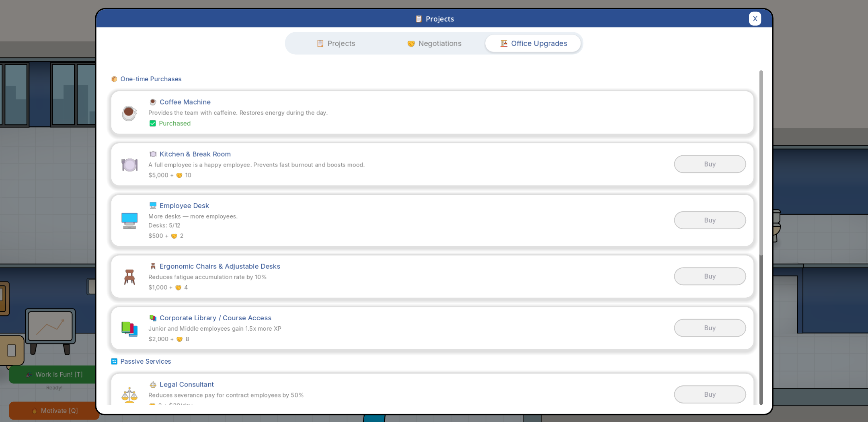Viewport: 868px width, 422px height.
Task: Click the small scales icon beside Legal Consultant title
Action: click(153, 385)
